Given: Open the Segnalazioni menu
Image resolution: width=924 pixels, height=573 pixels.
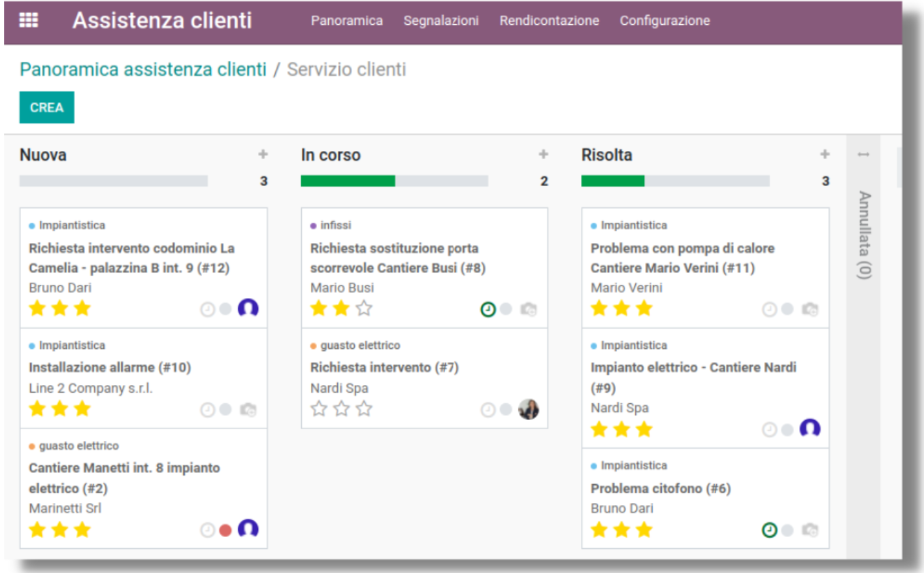Looking at the screenshot, I should (x=441, y=20).
